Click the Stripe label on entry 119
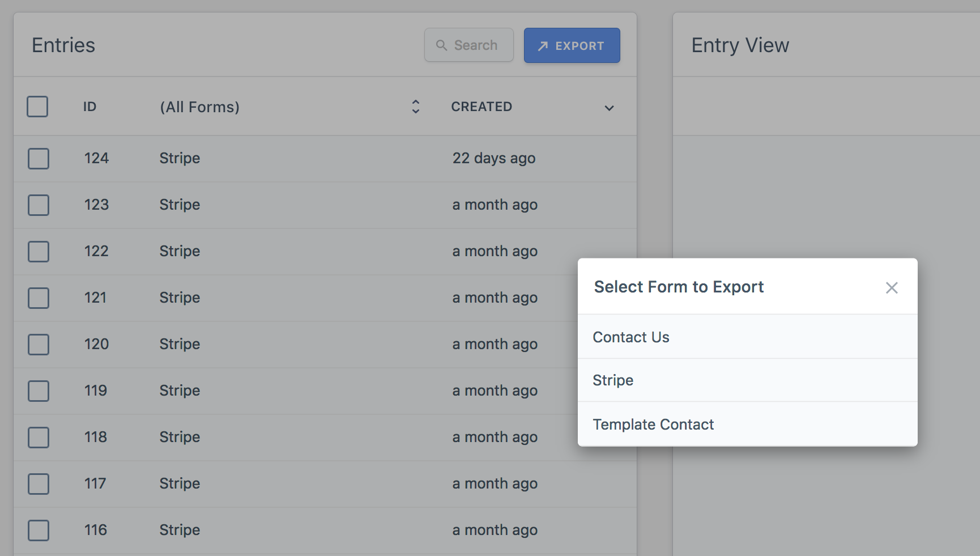Image resolution: width=980 pixels, height=556 pixels. pyautogui.click(x=180, y=391)
